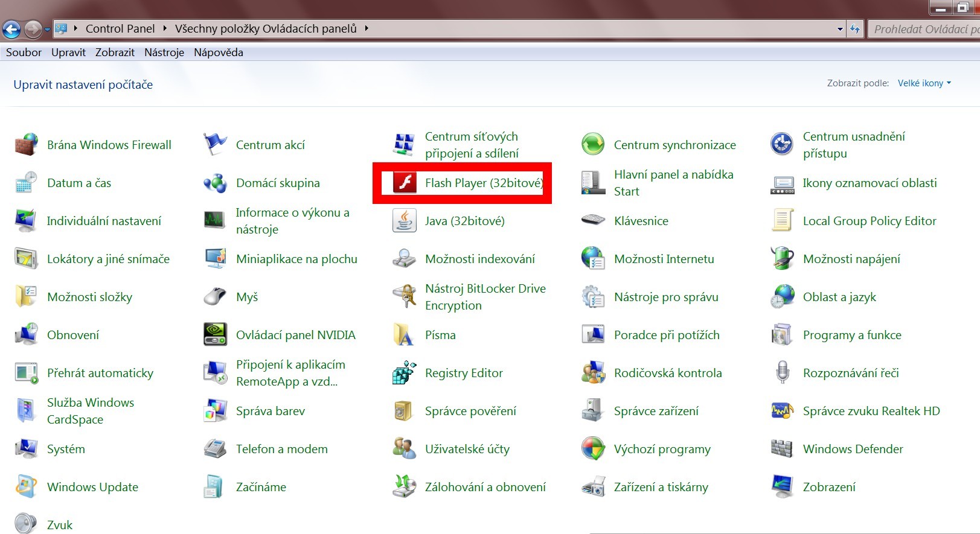Screen dimensions: 980x534
Task: Click the Možnosti Internetu globe icon
Action: coord(593,259)
